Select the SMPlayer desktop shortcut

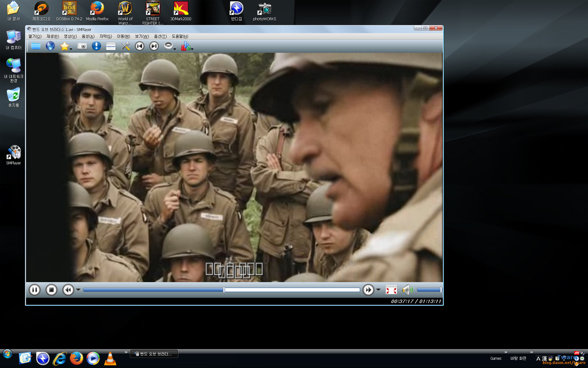click(x=13, y=155)
